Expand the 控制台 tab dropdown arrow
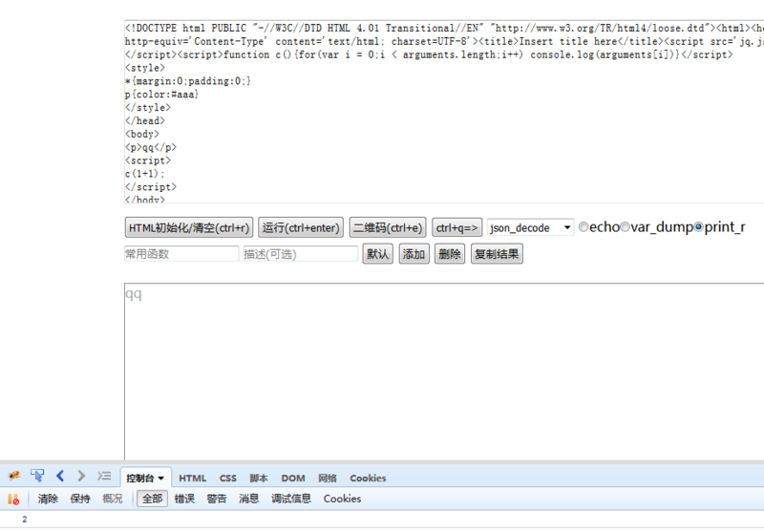Screen dimensions: 764x532 coord(161,479)
